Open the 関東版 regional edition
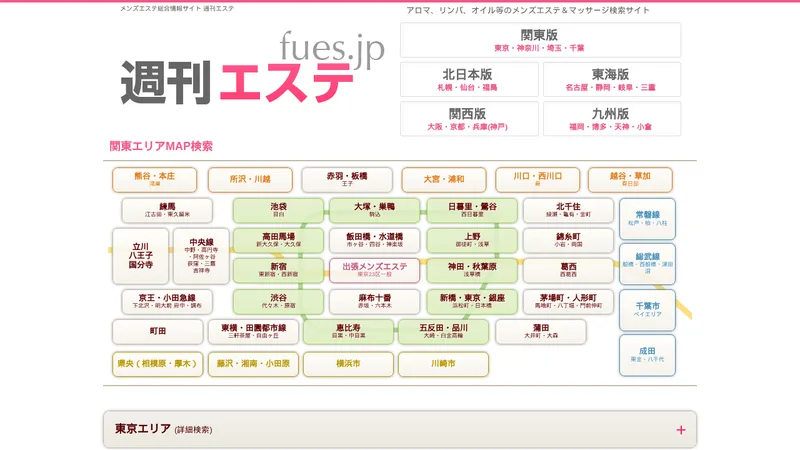Image resolution: width=800 pixels, height=450 pixels. [x=540, y=40]
